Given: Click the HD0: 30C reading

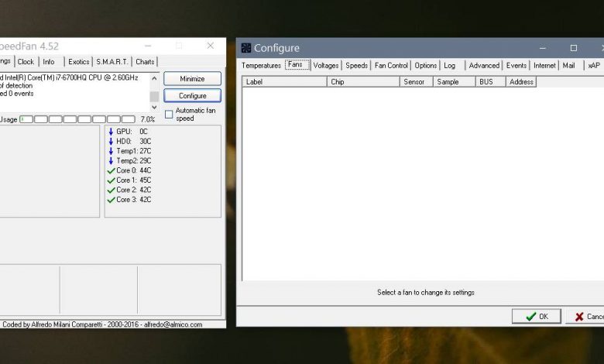Looking at the screenshot, I should coord(134,142).
